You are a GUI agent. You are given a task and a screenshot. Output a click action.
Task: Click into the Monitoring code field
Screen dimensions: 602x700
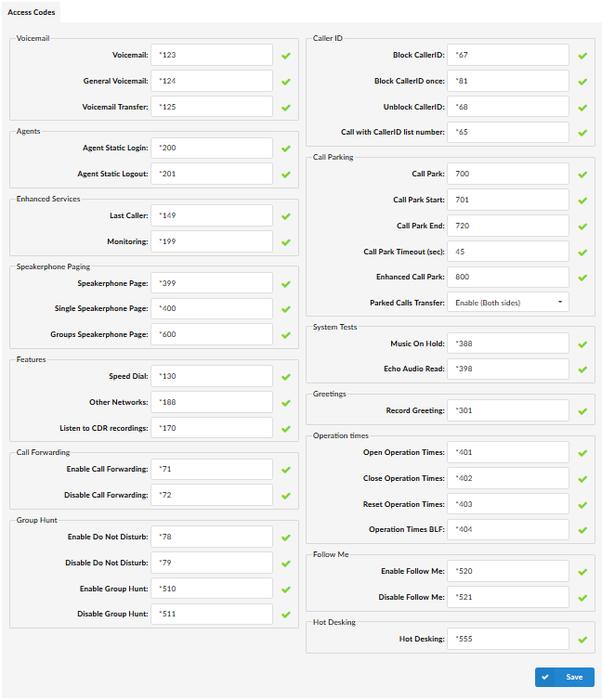click(x=212, y=241)
